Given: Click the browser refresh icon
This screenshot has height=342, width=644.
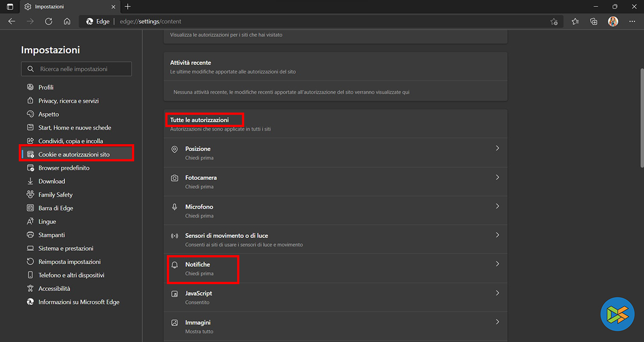Looking at the screenshot, I should click(x=48, y=21).
